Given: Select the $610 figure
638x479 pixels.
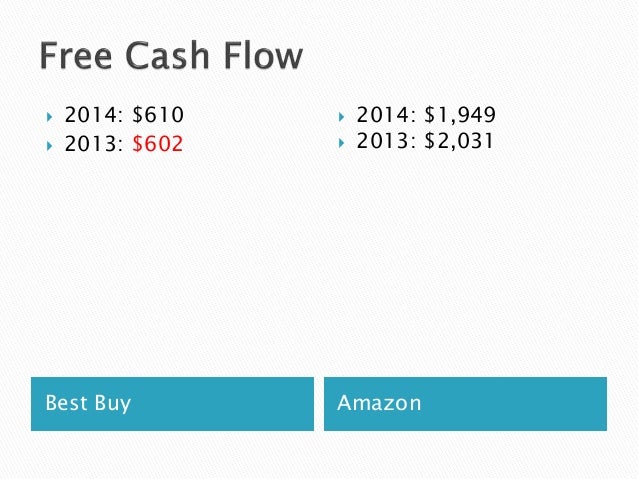Looking at the screenshot, I should [158, 114].
